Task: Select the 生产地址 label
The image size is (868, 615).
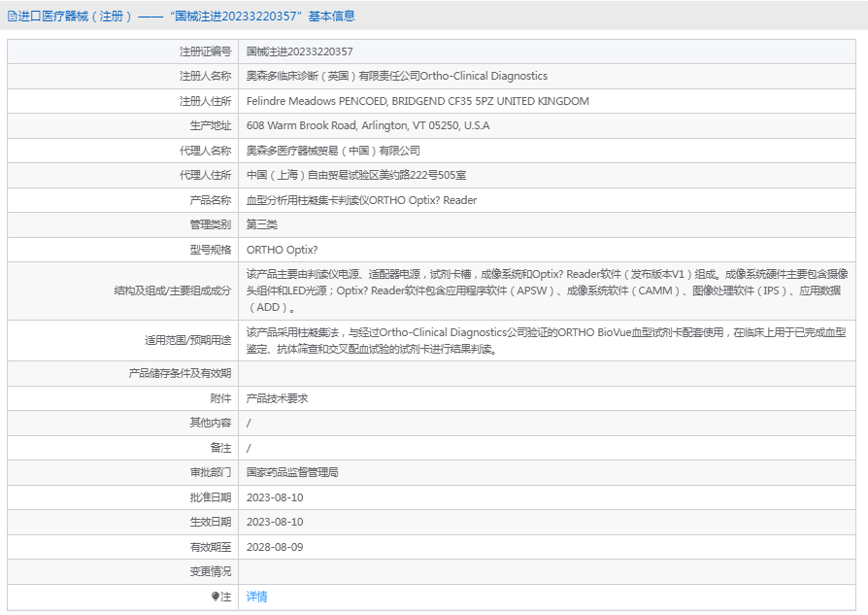Action: point(211,125)
